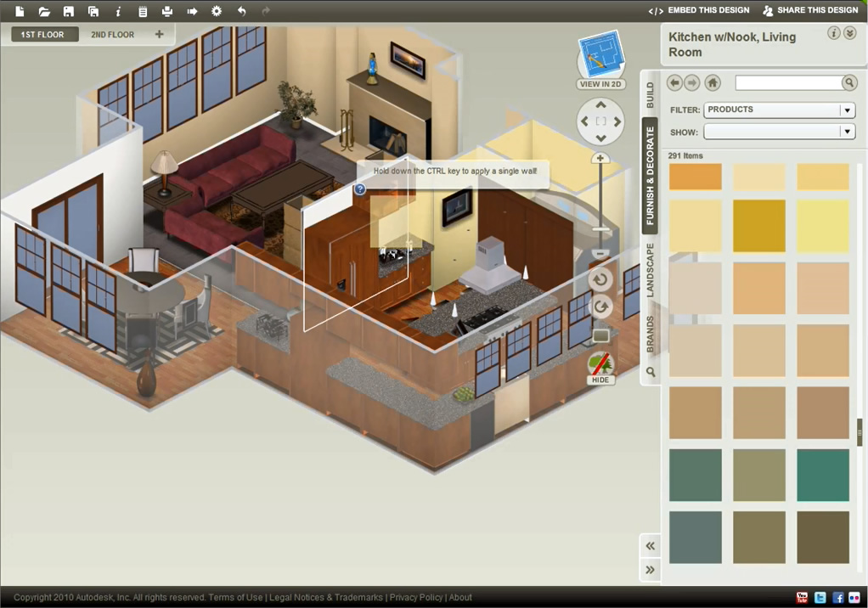This screenshot has width=868, height=608.
Task: Click the blue help question mark icon
Action: tap(360, 189)
